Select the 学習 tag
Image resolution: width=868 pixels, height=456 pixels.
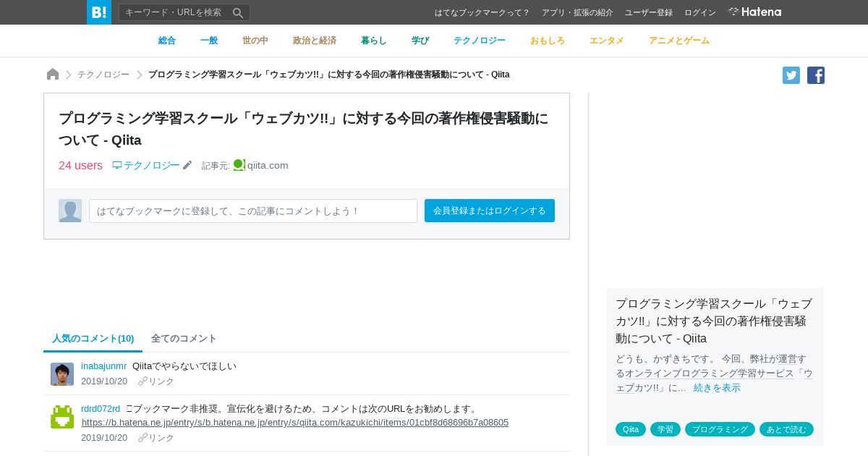pyautogui.click(x=665, y=429)
